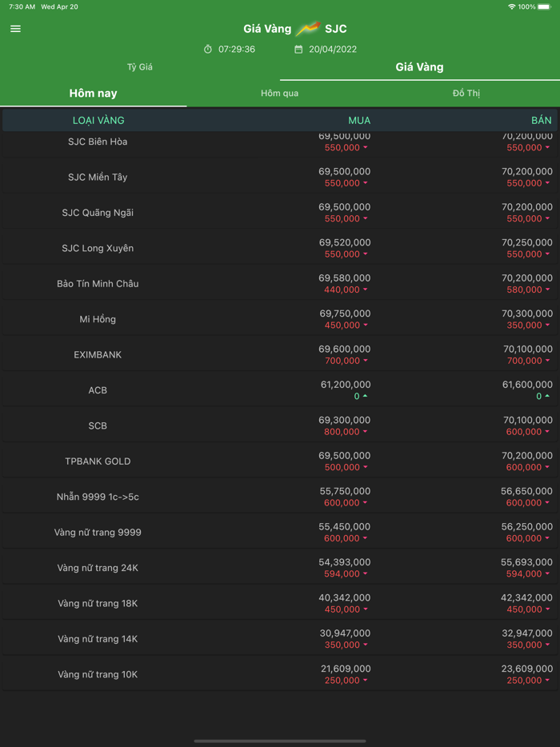Tap the red 440,000 change for Bảo Tín Minh Châu
560x747 pixels.
tap(342, 290)
